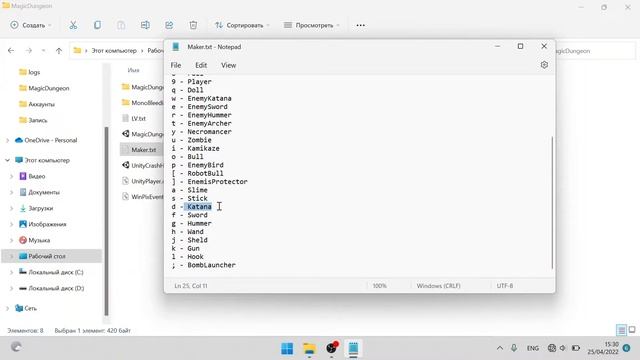Select Рабочий стол in sidebar

pyautogui.click(x=52, y=256)
